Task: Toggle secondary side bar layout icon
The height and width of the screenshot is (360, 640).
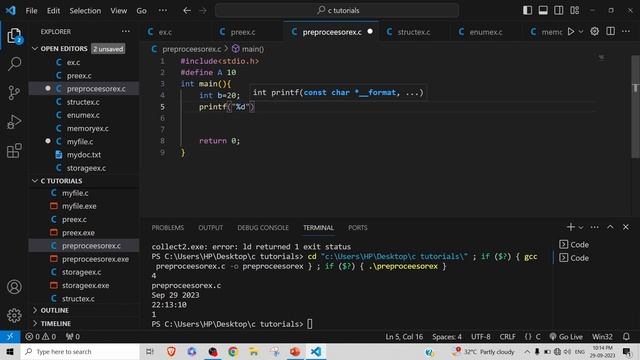Action: [x=558, y=10]
